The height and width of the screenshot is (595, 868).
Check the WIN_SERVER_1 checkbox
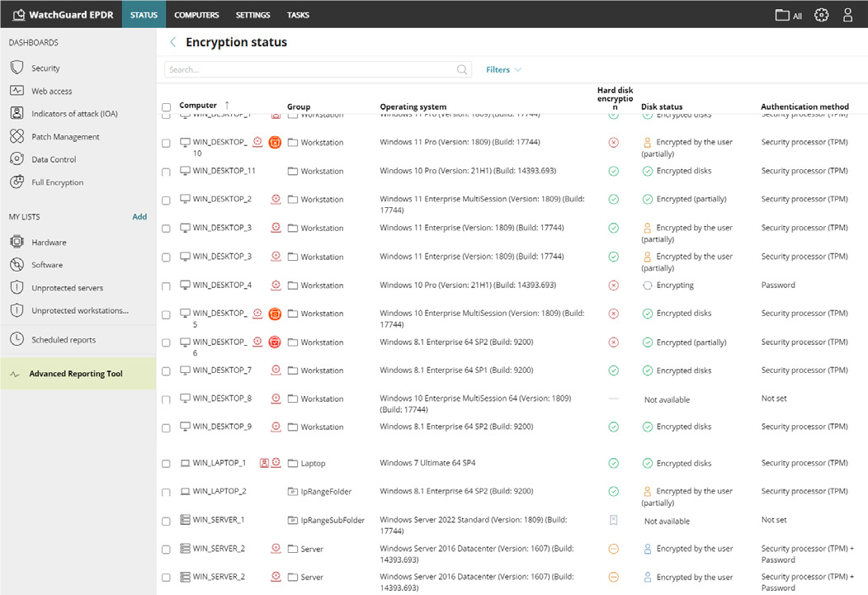[166, 522]
